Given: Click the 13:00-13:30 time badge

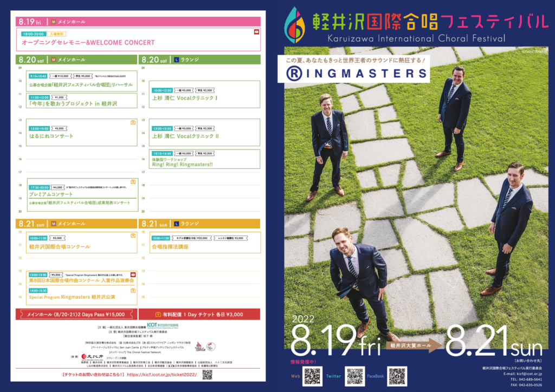Looking at the screenshot, I should pos(38,275).
